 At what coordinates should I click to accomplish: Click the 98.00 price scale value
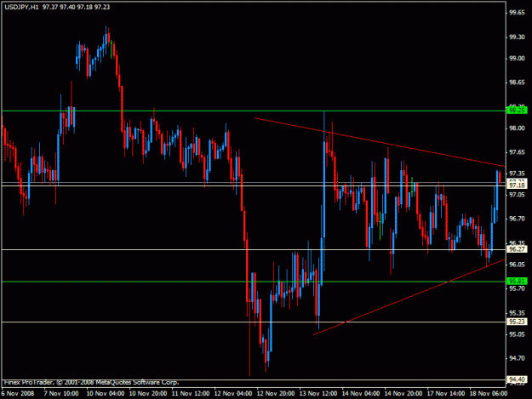coord(517,128)
